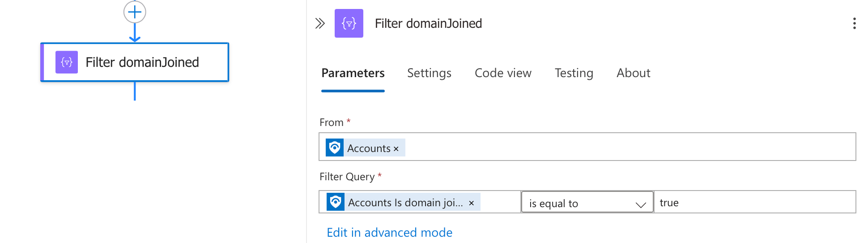
Task: Click the purple filter icon in panel header
Action: tap(349, 23)
